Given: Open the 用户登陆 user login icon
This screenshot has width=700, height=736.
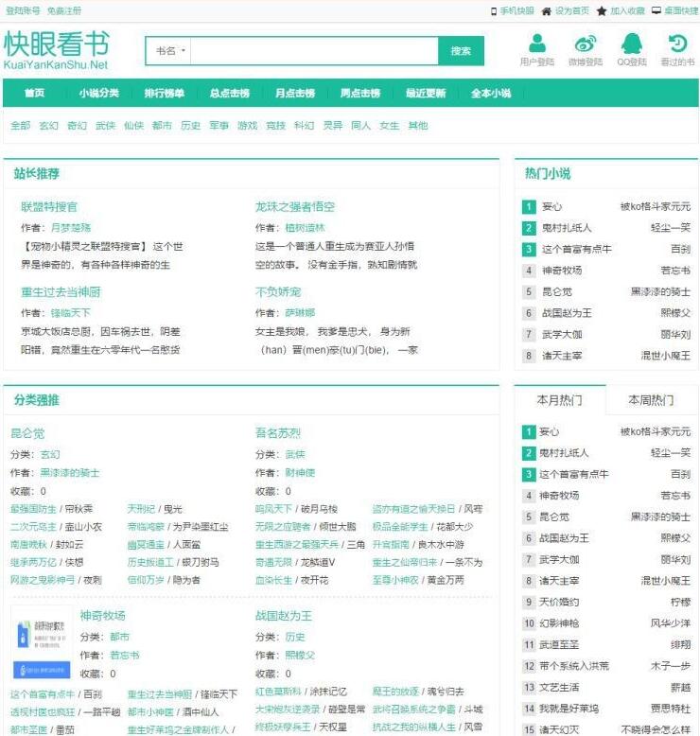Looking at the screenshot, I should pos(537,44).
